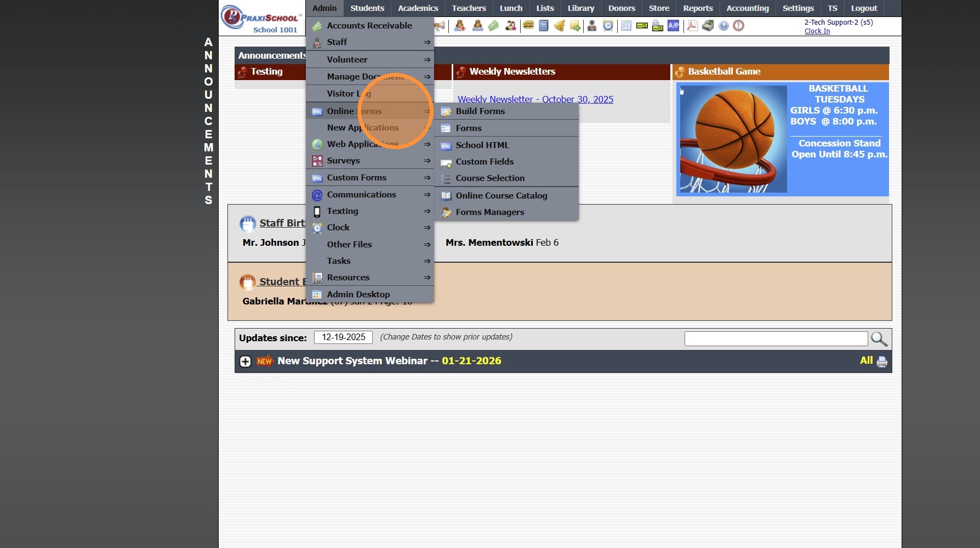Click the Updates since date field
980x548 pixels.
click(343, 337)
